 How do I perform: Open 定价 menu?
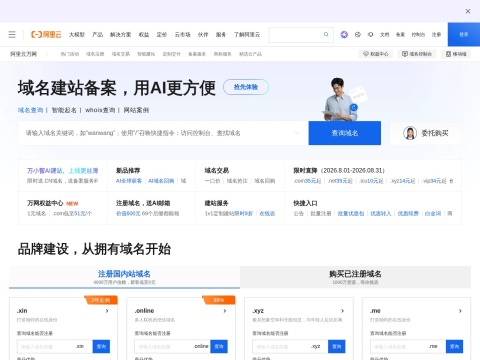pyautogui.click(x=162, y=34)
